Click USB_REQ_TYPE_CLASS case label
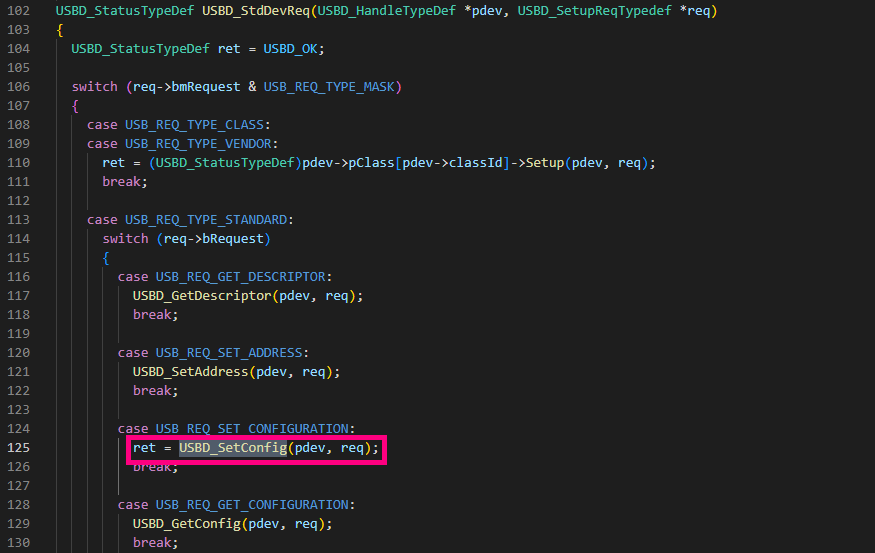Viewport: 875px width, 553px height. [194, 124]
